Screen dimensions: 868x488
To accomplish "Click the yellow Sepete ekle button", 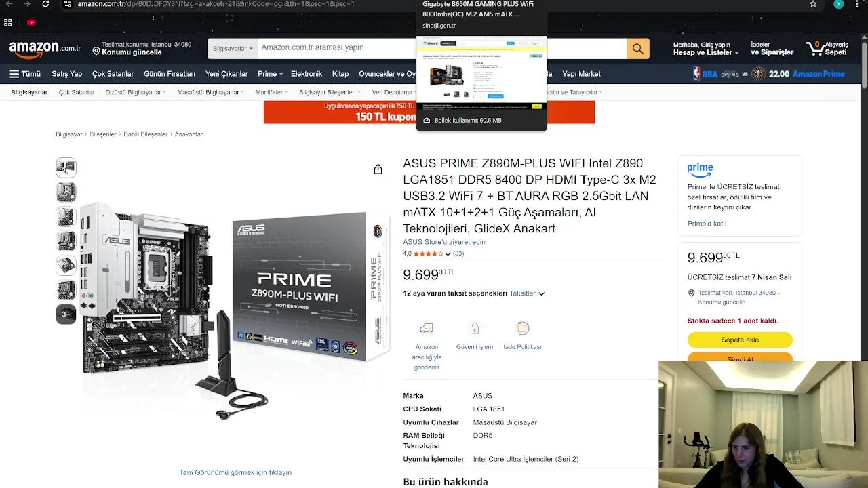I will tap(740, 340).
